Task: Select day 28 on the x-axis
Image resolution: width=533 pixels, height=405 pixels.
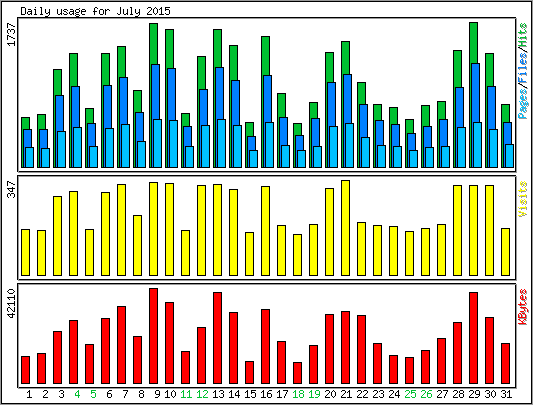Action: [458, 394]
